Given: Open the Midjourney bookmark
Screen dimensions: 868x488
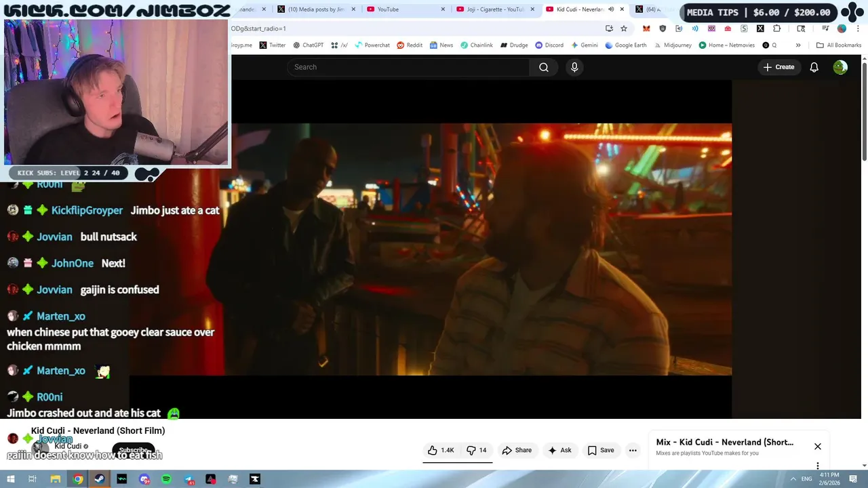Looking at the screenshot, I should 673,45.
